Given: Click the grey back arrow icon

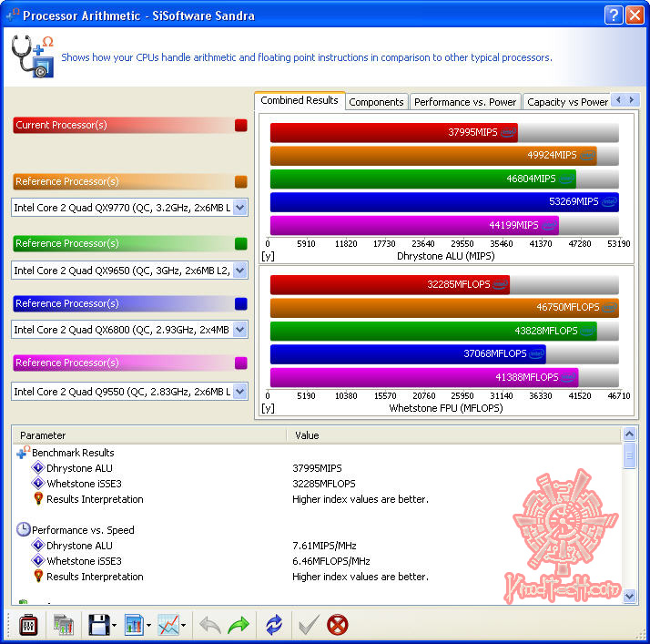Looking at the screenshot, I should coord(210,625).
